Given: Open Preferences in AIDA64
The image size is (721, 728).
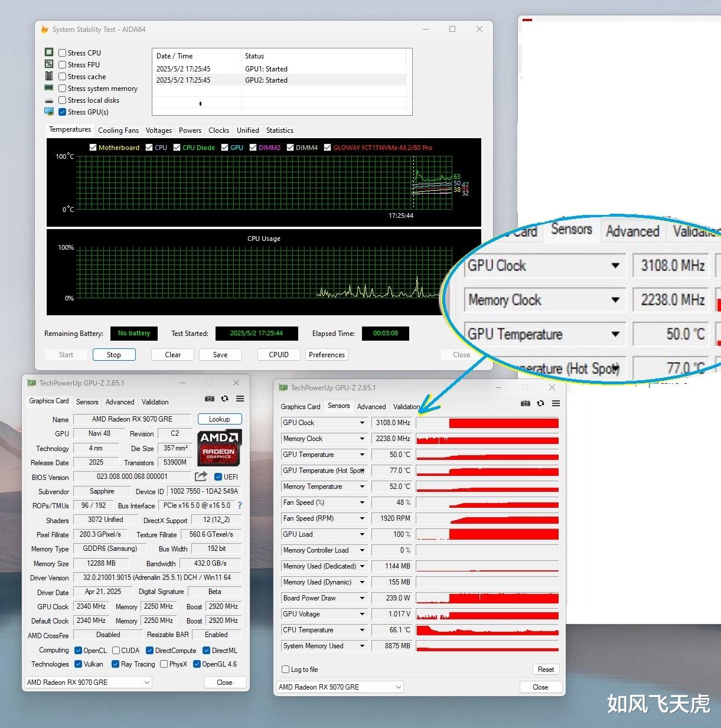Looking at the screenshot, I should (327, 355).
